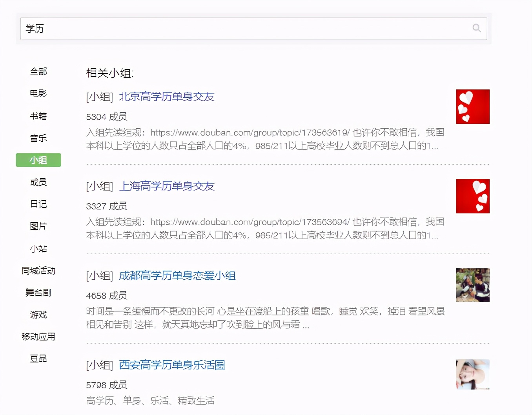Click the 上海 group red hearts thumbnail
532x415 pixels.
click(472, 196)
